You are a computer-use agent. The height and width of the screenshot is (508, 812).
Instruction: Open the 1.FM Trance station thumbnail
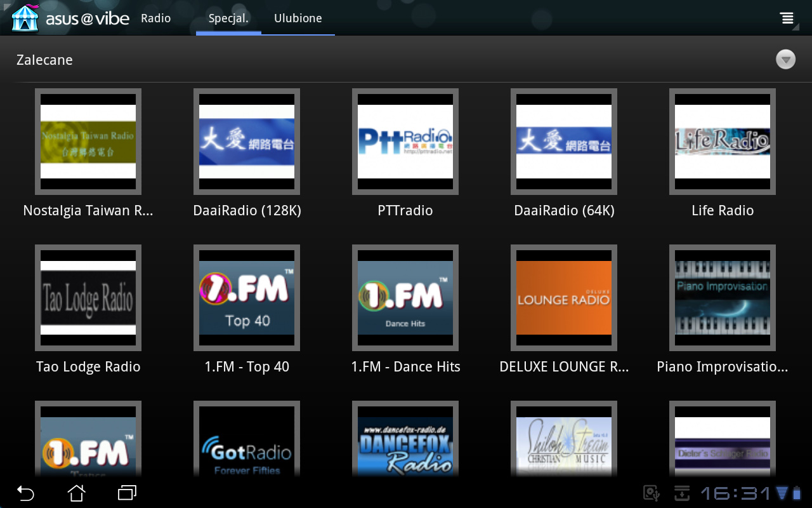point(88,439)
